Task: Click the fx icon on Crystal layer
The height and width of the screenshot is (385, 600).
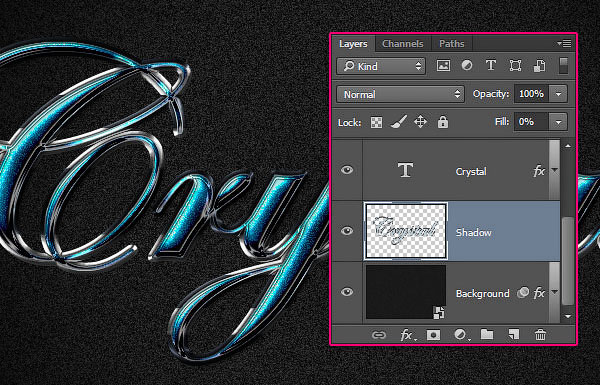Action: point(539,171)
